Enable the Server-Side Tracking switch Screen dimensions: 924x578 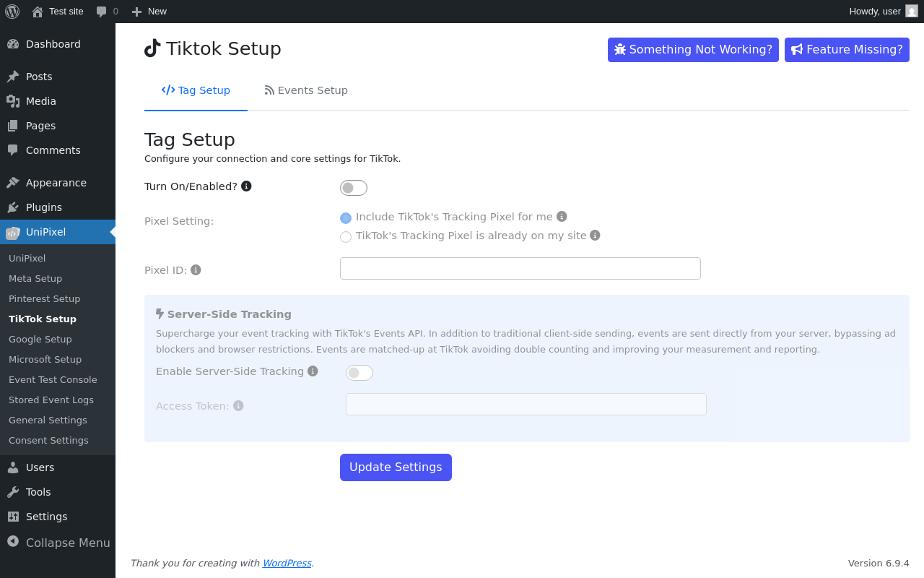pyautogui.click(x=359, y=373)
